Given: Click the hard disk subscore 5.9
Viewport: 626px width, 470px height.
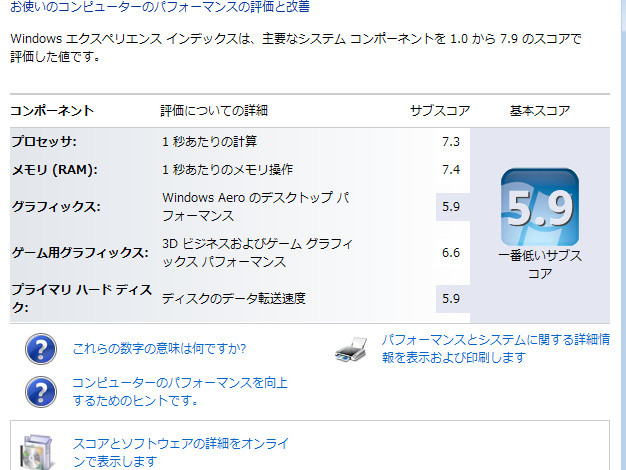Looking at the screenshot, I should tap(451, 299).
